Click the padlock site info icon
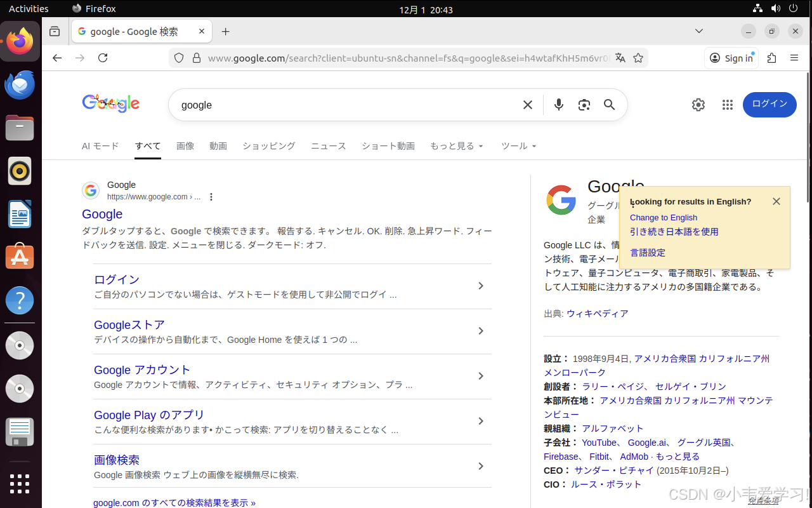The height and width of the screenshot is (508, 812). tap(197, 58)
